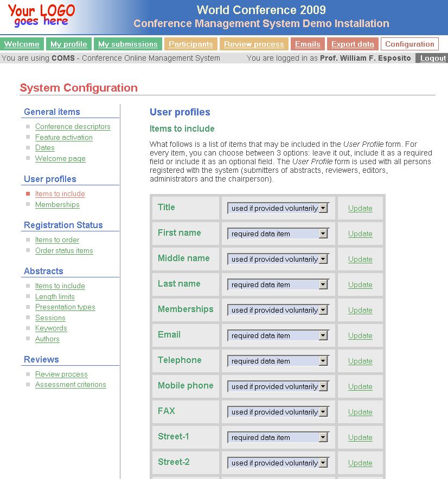Click the Your LOGO goes here image
The image size is (448, 479).
pyautogui.click(x=41, y=16)
